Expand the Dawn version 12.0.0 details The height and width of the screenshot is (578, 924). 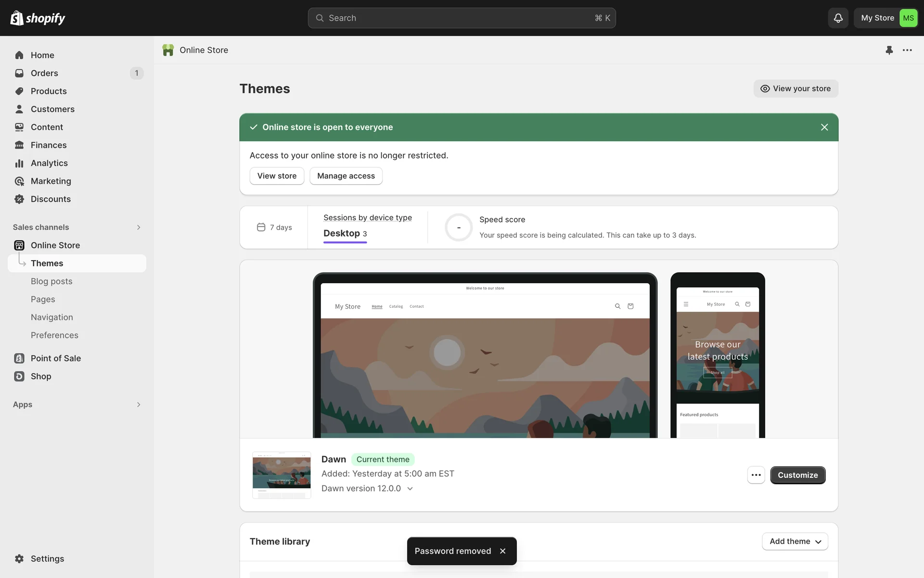(410, 488)
